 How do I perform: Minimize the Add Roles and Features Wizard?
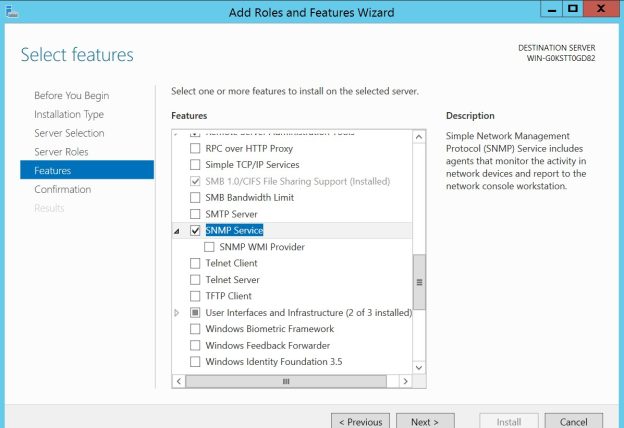click(552, 9)
